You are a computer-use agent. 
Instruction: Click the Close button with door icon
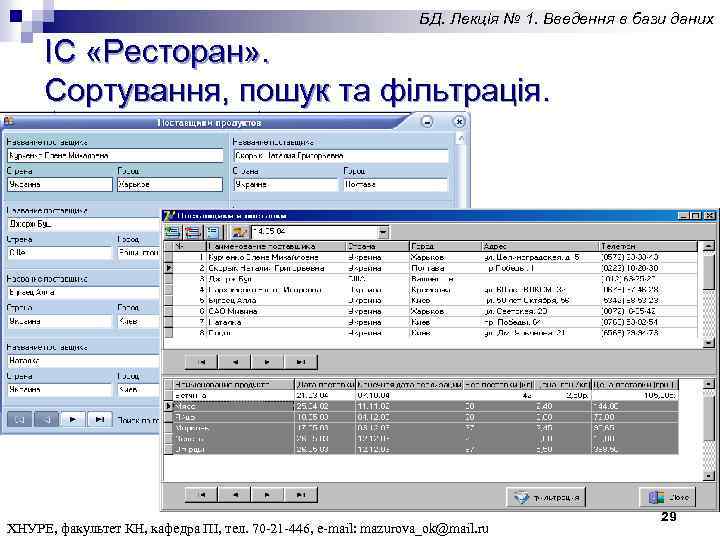(x=668, y=497)
